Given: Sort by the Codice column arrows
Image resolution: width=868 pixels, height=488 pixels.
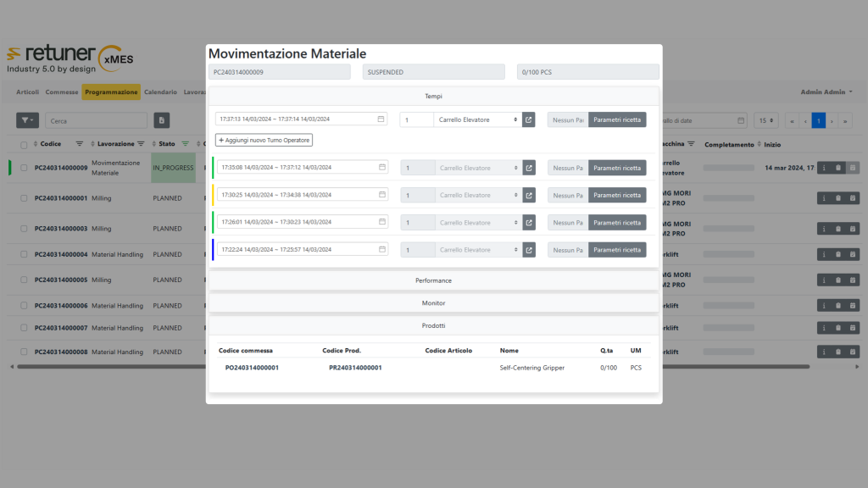Looking at the screenshot, I should click(36, 144).
